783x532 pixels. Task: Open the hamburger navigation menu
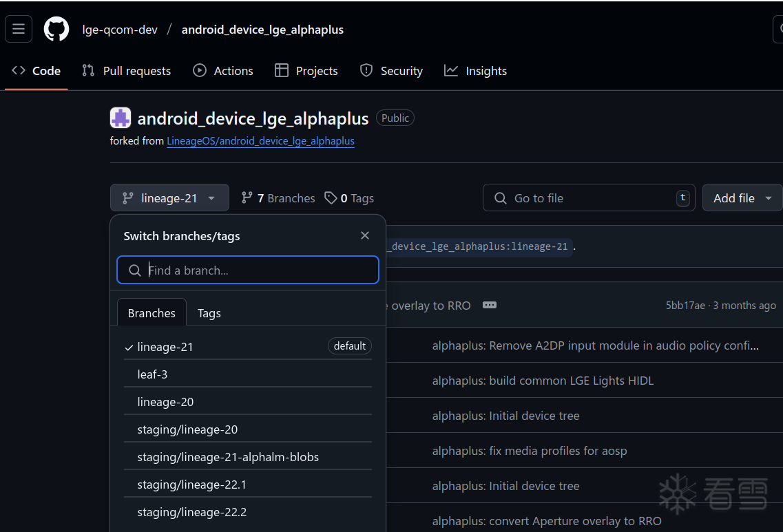[x=19, y=29]
